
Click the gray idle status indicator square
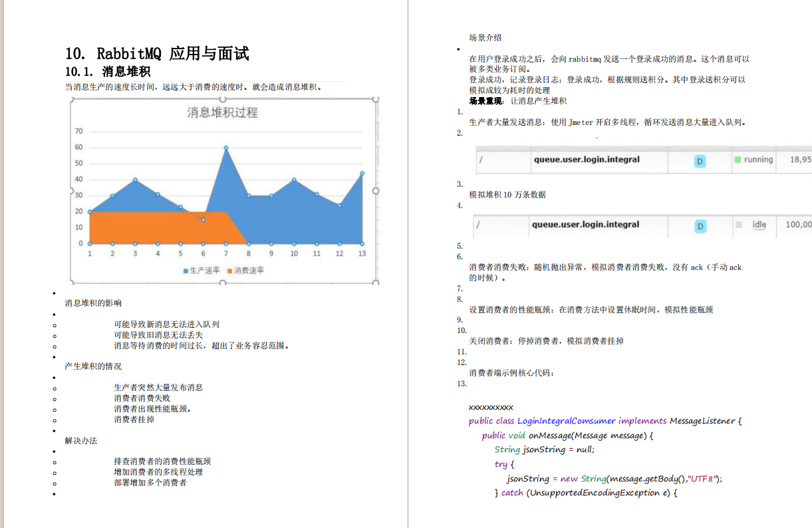[740, 225]
